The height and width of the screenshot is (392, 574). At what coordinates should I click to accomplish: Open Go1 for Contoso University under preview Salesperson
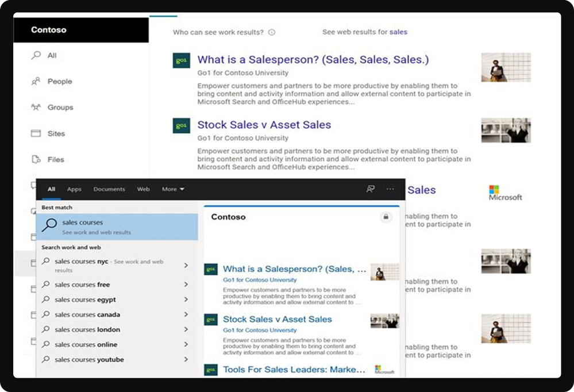tap(260, 280)
